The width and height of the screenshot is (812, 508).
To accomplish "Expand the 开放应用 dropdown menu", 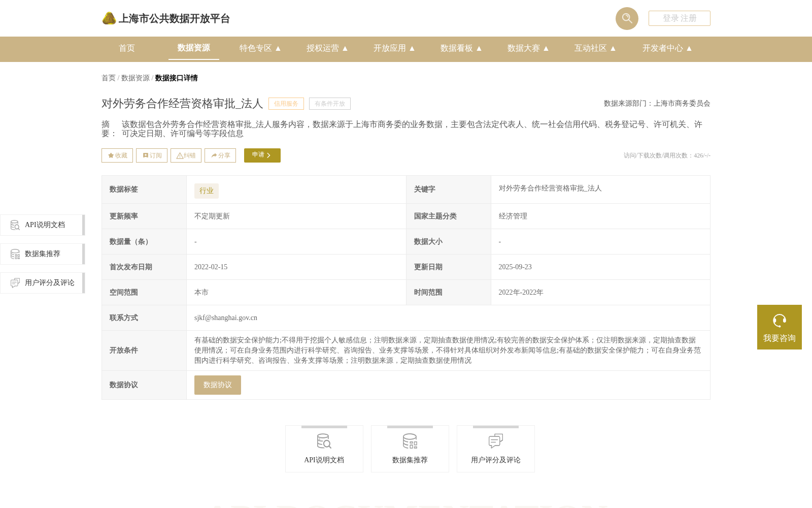I will (394, 48).
